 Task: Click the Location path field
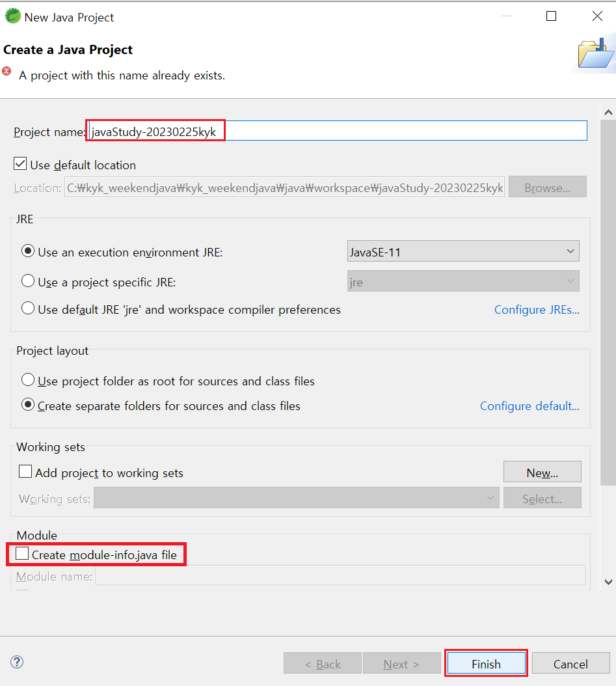285,187
